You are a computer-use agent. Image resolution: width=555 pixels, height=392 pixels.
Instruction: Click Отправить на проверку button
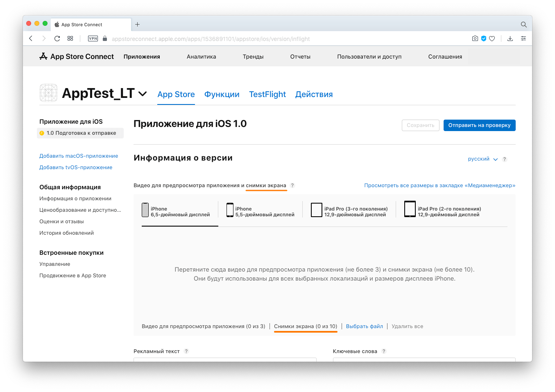point(480,125)
